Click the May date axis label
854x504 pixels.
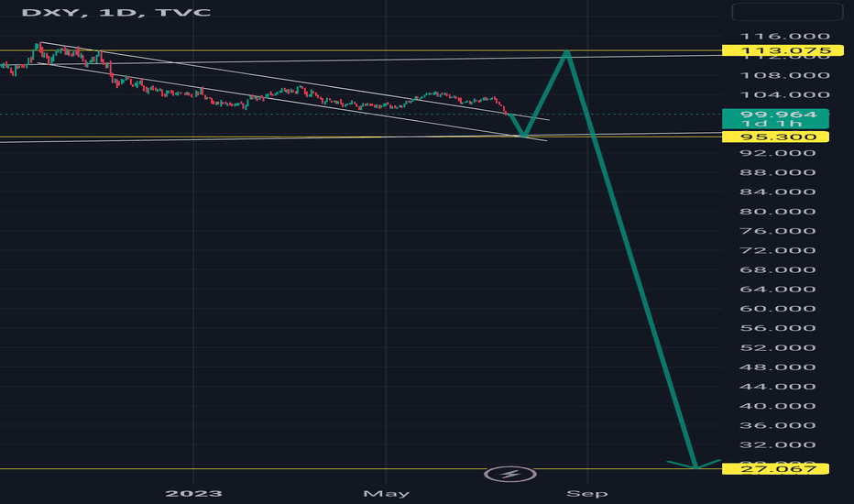pyautogui.click(x=386, y=494)
